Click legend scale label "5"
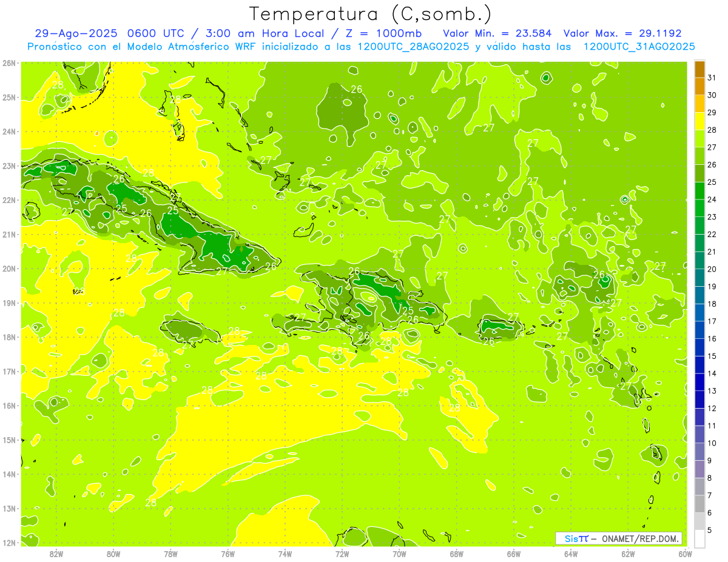The width and height of the screenshot is (728, 562). click(x=710, y=530)
